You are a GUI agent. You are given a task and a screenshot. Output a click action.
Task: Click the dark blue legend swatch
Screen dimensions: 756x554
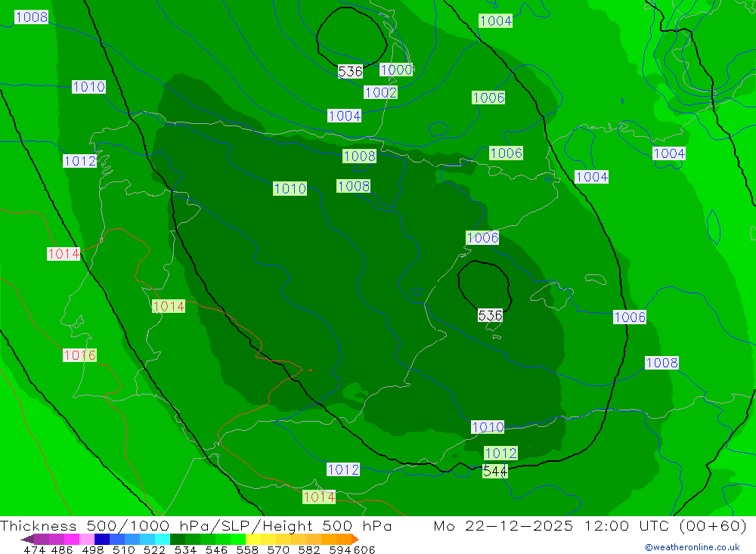point(102,539)
